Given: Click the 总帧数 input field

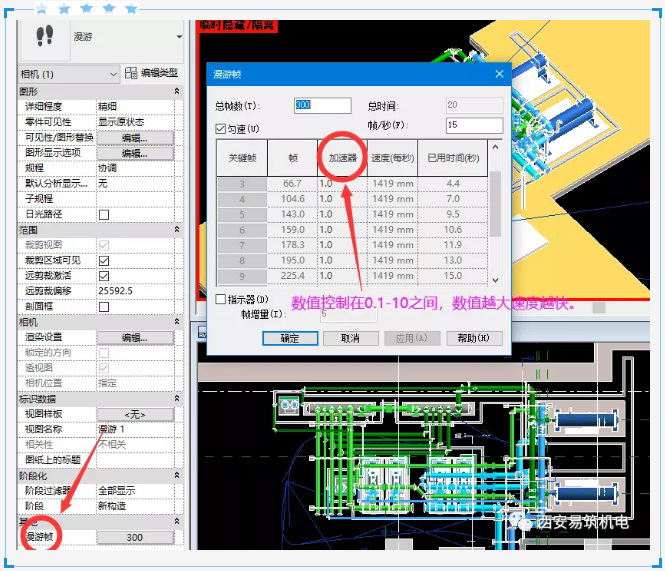Looking at the screenshot, I should tap(323, 105).
